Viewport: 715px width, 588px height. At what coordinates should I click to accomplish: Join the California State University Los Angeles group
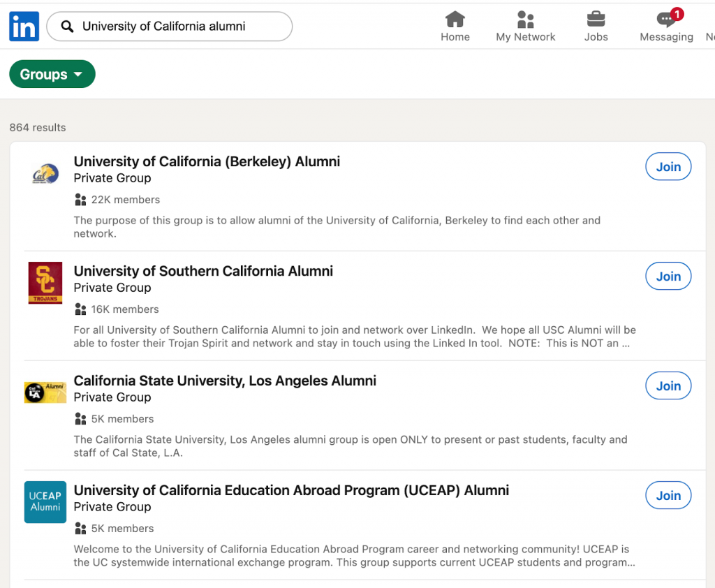tap(668, 385)
